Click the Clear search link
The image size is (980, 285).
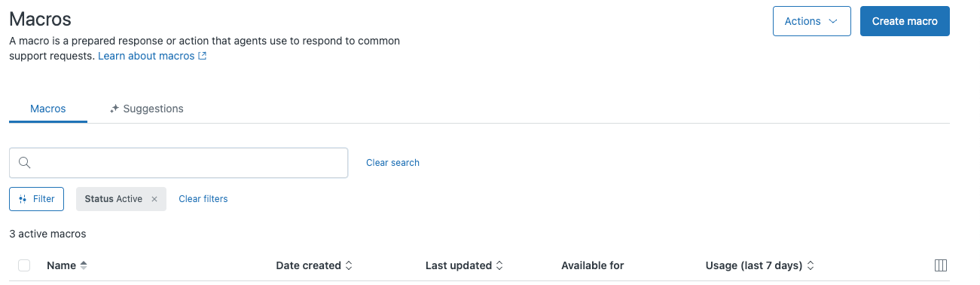(392, 163)
